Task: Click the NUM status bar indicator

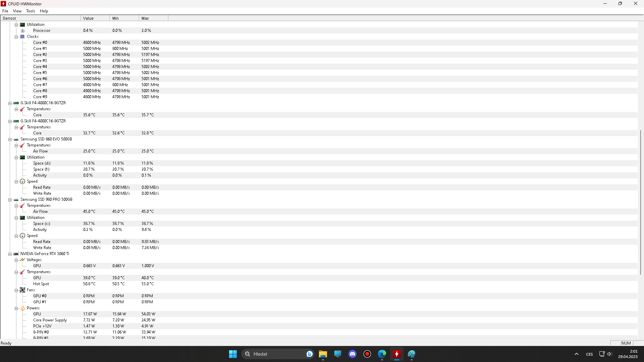Action: pyautogui.click(x=626, y=343)
